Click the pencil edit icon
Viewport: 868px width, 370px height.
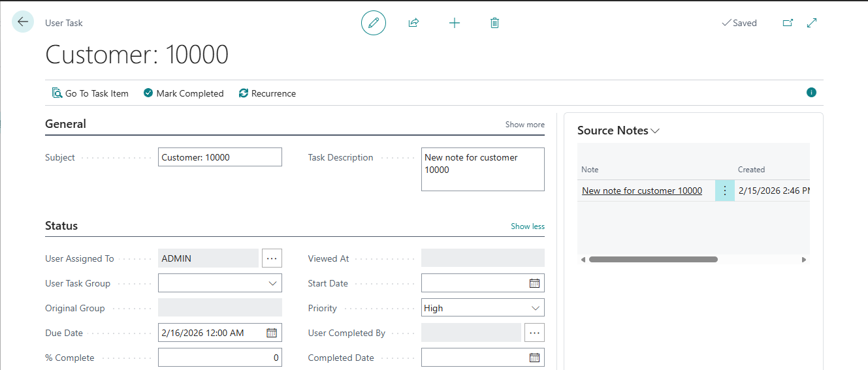[x=374, y=23]
